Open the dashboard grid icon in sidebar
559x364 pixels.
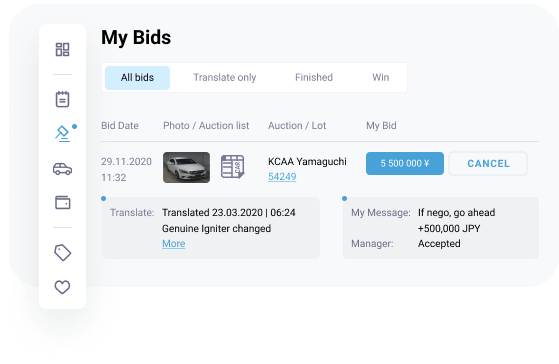tap(62, 50)
